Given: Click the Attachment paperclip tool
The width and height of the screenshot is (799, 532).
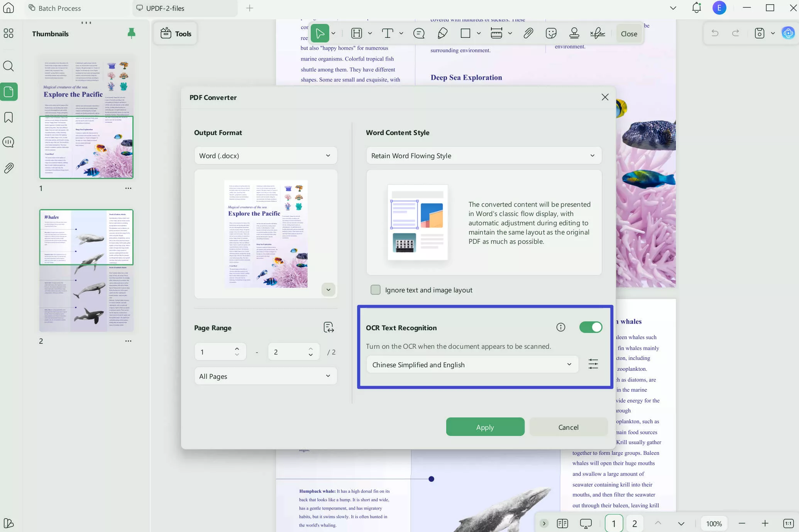Looking at the screenshot, I should [x=528, y=34].
